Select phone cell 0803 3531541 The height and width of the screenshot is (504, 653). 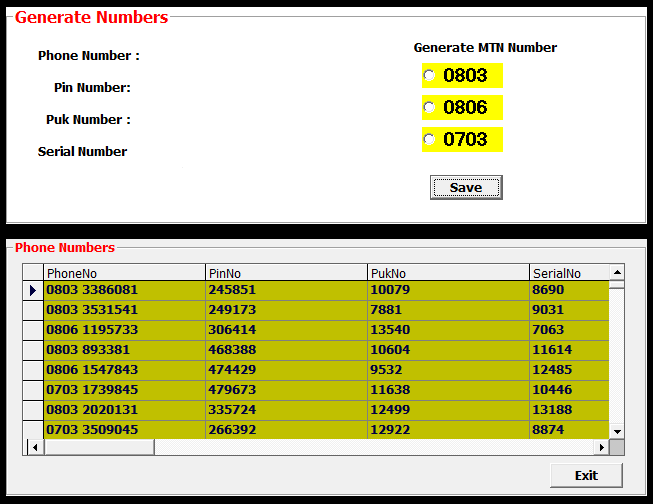pos(125,310)
